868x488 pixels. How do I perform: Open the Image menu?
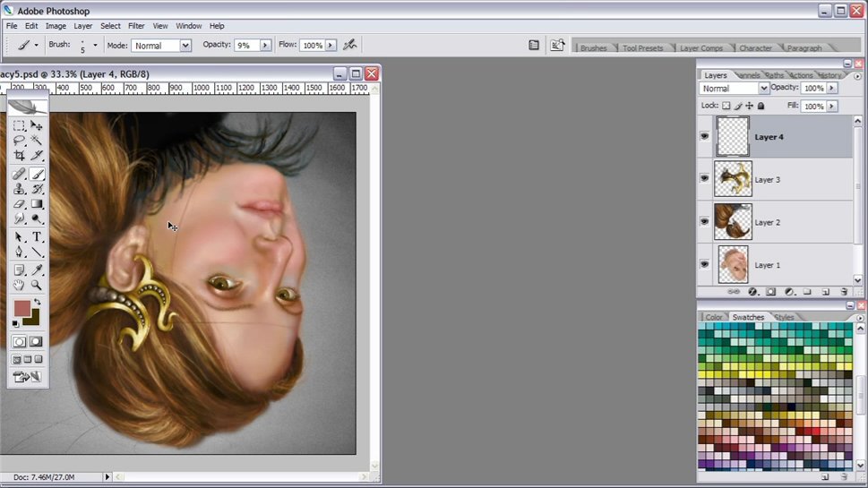pos(56,26)
